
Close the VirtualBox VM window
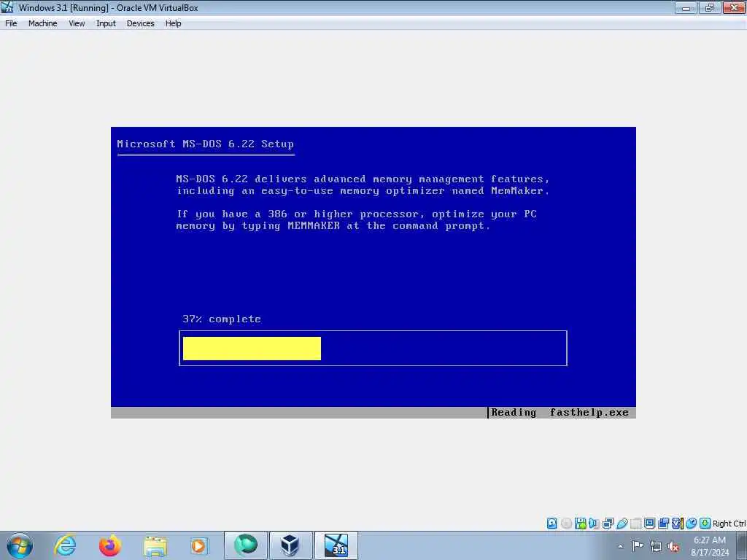pyautogui.click(x=734, y=7)
